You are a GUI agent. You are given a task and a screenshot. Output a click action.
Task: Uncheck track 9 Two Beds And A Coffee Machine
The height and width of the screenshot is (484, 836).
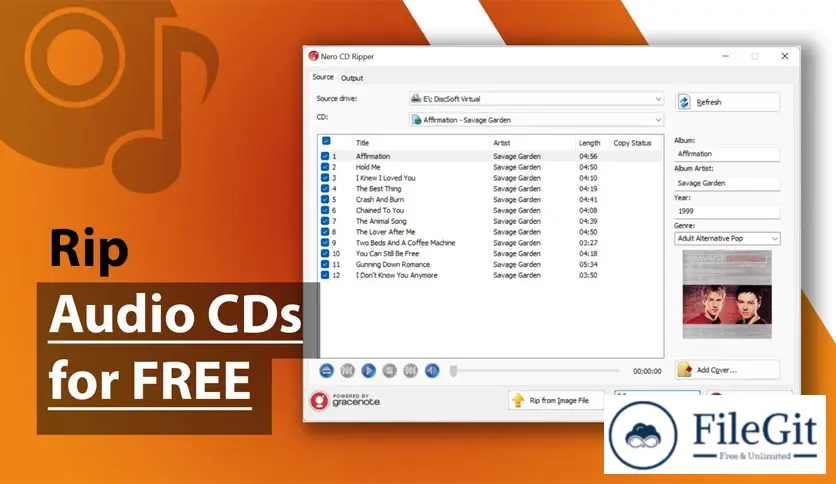click(x=325, y=243)
